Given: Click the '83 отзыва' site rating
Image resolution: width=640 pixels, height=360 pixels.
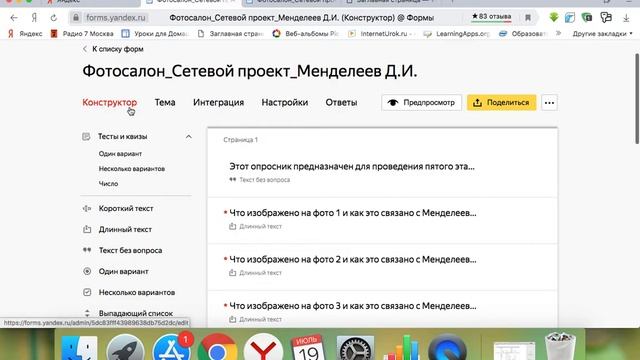Looking at the screenshot, I should pos(491,17).
